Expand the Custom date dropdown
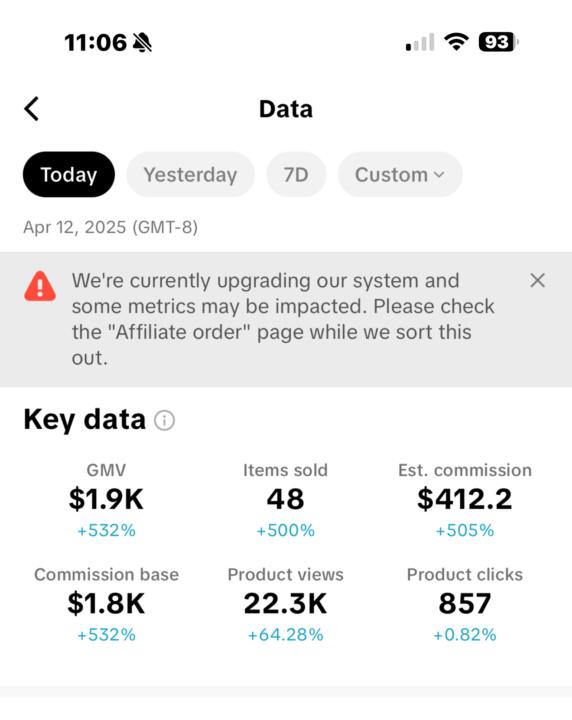 point(400,174)
